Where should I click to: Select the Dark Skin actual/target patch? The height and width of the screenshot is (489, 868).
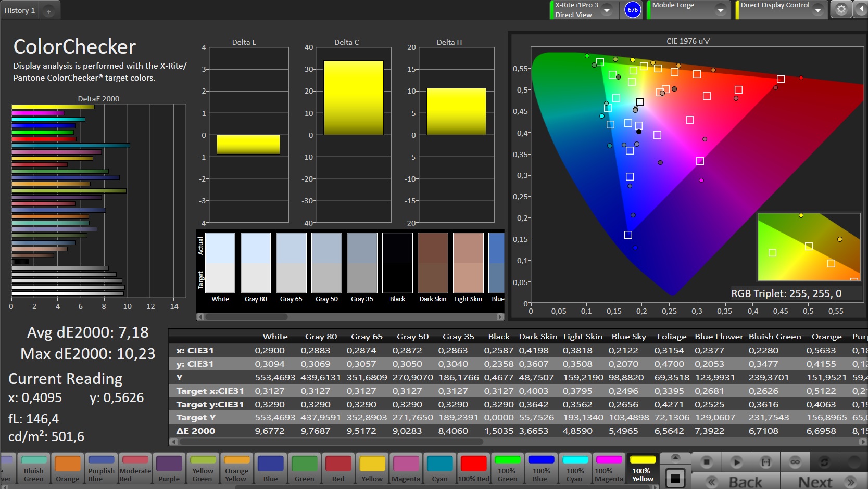pyautogui.click(x=433, y=263)
